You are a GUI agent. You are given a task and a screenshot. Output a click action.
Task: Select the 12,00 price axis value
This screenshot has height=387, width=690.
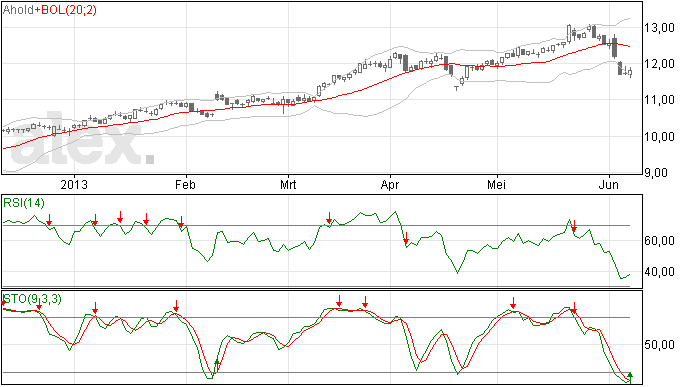click(x=659, y=64)
